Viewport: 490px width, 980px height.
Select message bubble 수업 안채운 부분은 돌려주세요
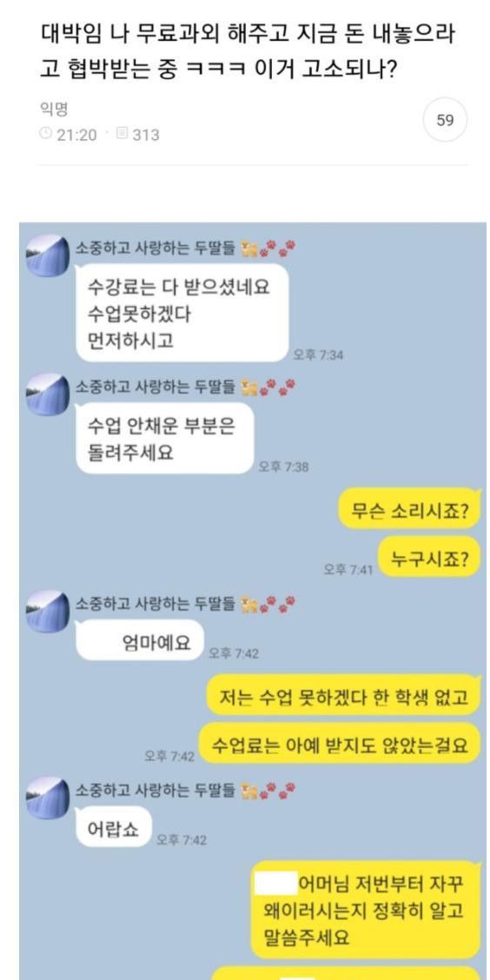point(165,438)
